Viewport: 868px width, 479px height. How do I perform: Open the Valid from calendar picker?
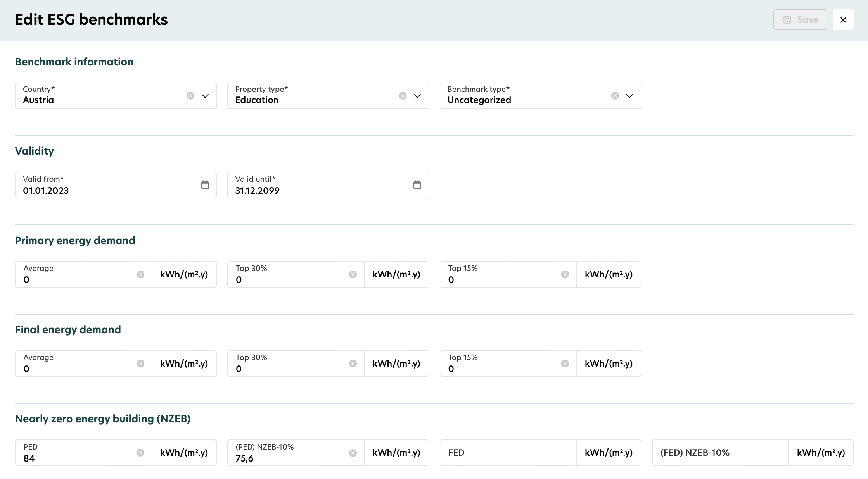(205, 185)
